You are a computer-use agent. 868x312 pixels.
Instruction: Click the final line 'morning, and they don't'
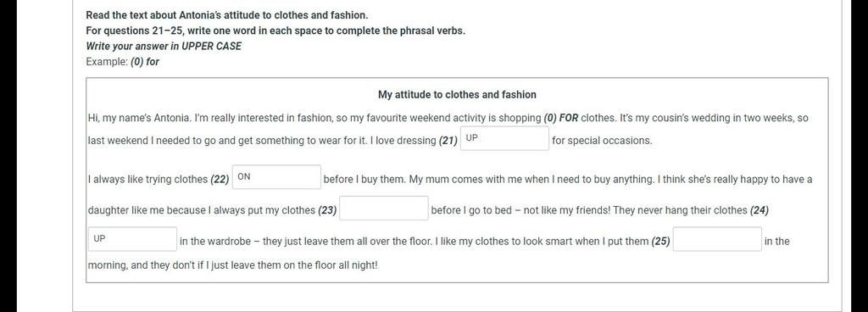coord(233,265)
